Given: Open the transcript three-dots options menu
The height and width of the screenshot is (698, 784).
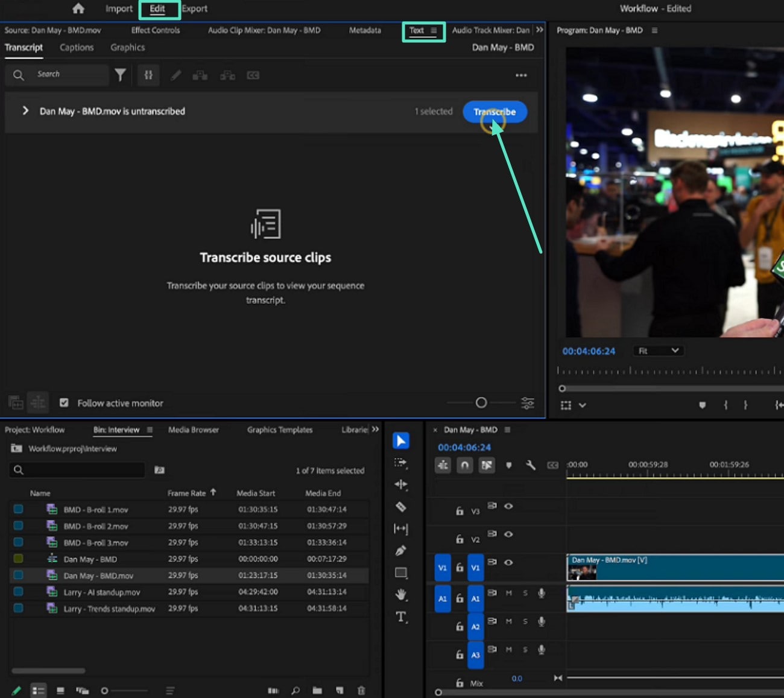Looking at the screenshot, I should [x=521, y=75].
